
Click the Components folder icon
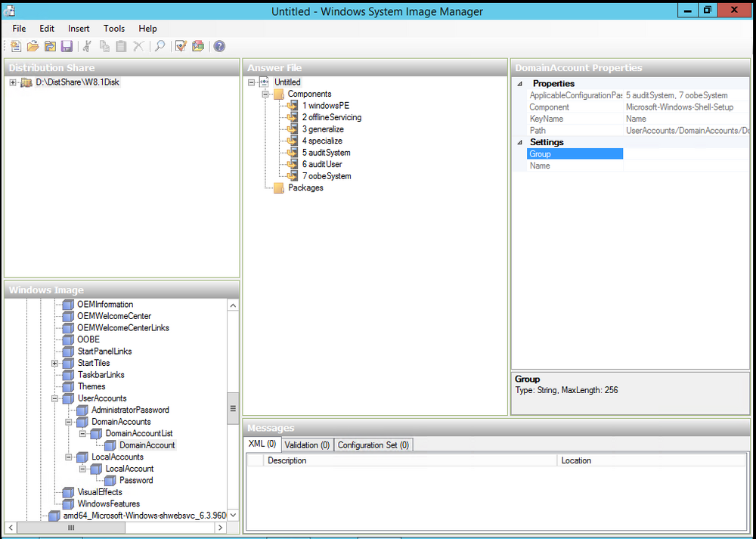point(279,94)
